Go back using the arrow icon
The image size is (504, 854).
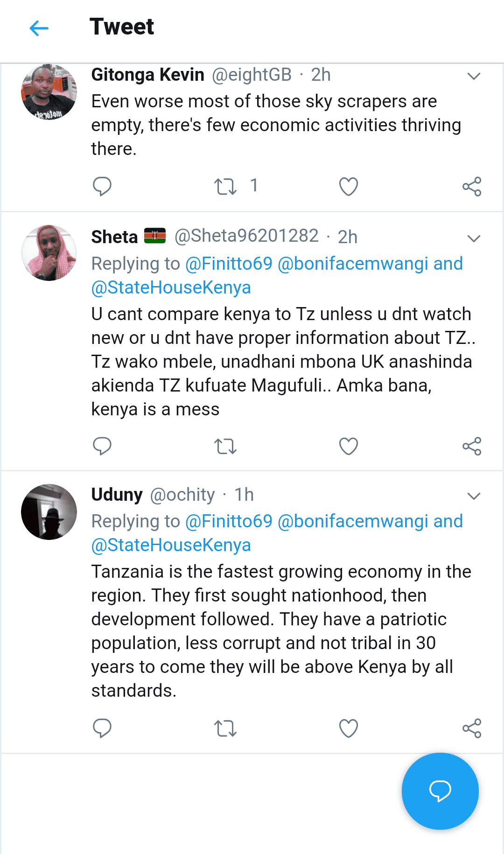click(x=39, y=28)
